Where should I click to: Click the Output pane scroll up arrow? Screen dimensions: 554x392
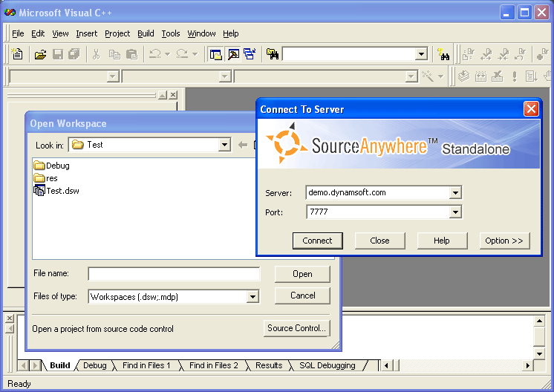tap(539, 321)
